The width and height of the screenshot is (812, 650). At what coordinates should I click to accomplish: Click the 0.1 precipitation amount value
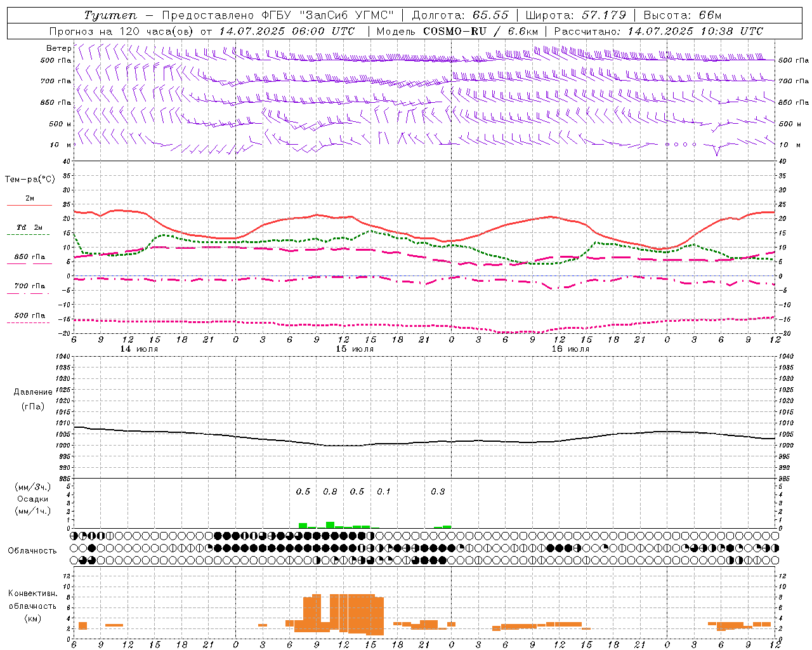coord(384,492)
